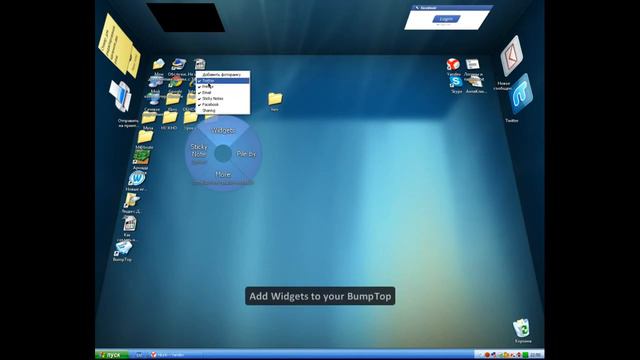Image resolution: width=640 pixels, height=360 pixels.
Task: Toggle the Facebook widget in the context menu
Action: pos(223,104)
